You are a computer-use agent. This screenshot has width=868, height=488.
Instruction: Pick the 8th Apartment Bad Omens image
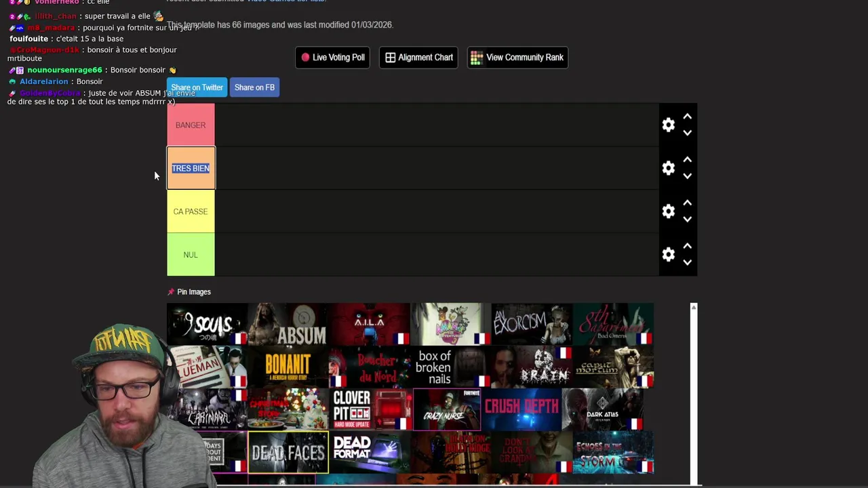(613, 324)
